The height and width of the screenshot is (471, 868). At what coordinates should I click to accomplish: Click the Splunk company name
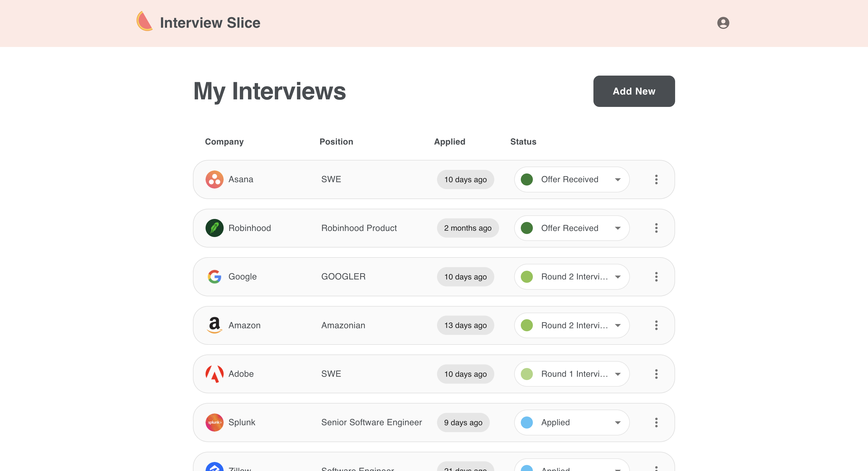[x=242, y=422]
